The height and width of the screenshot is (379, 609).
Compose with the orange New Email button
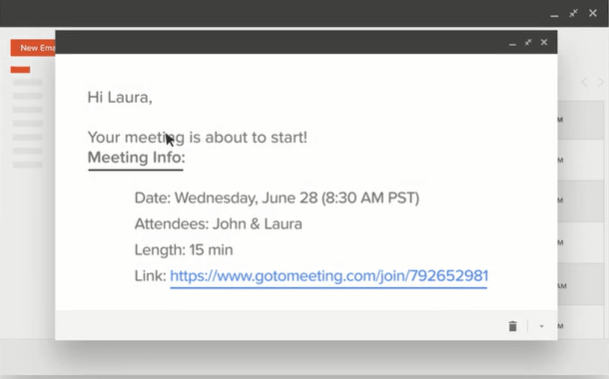[33, 48]
